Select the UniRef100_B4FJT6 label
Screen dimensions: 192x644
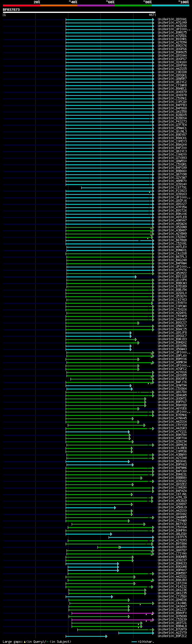pyautogui.click(x=172, y=382)
